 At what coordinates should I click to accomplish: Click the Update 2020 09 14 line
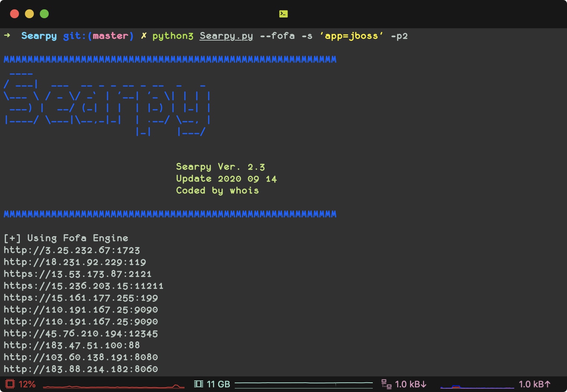click(x=226, y=179)
